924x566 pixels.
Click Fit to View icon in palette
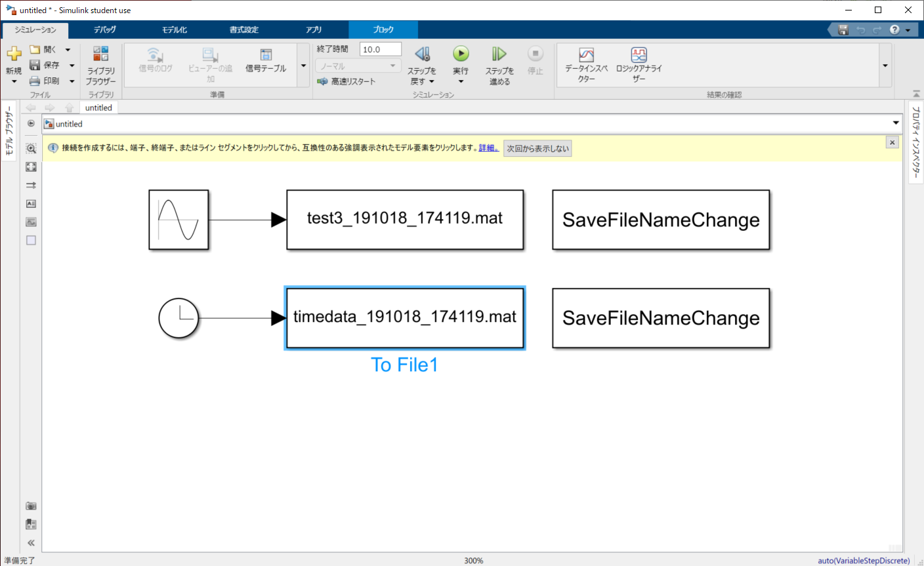(x=31, y=167)
